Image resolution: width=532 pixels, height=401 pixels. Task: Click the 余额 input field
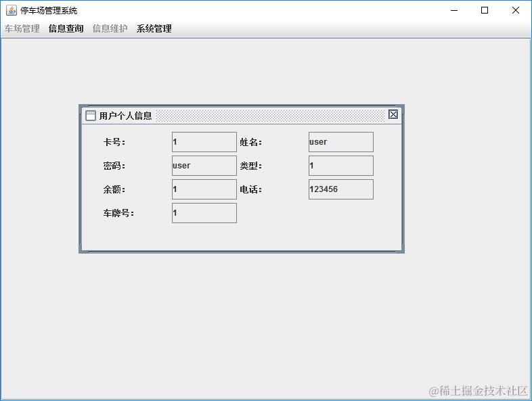pyautogui.click(x=204, y=189)
